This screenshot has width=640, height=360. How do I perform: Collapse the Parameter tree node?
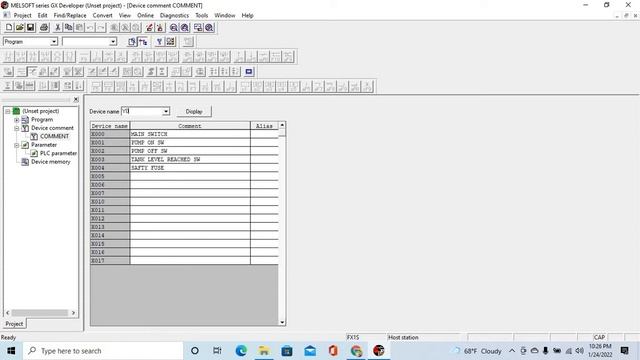point(16,145)
